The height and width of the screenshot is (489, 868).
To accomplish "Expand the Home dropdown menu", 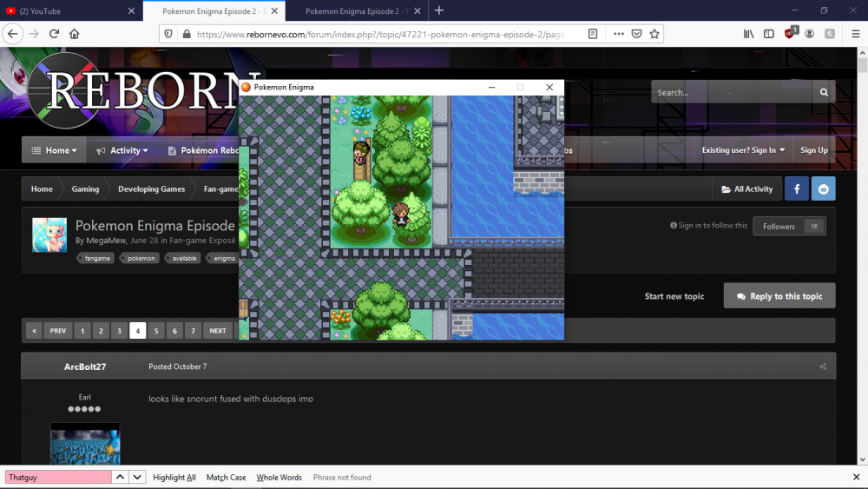I will (x=54, y=150).
